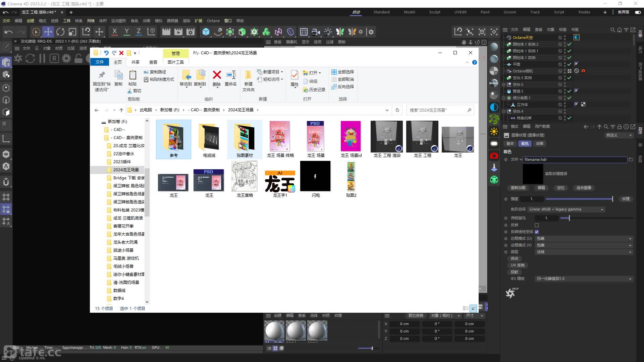This screenshot has height=362, width=644.
Task: Add a Cube primitive object
Action: click(206, 32)
